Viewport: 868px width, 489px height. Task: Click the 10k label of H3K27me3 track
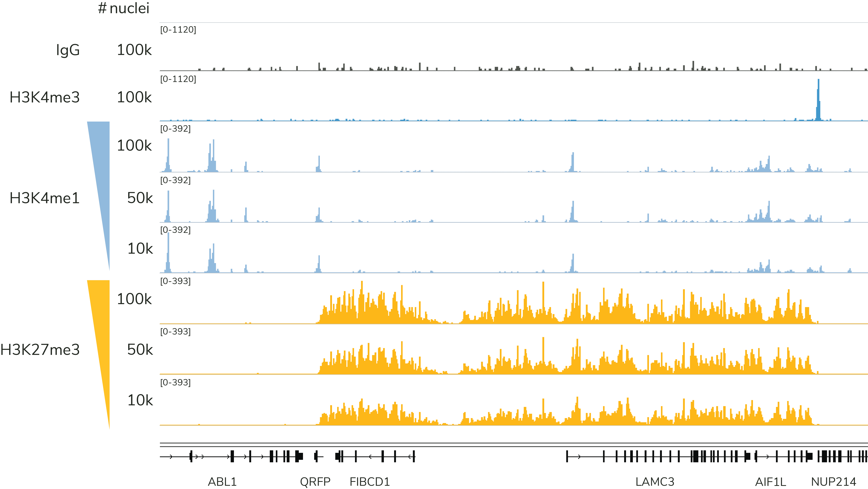140,400
